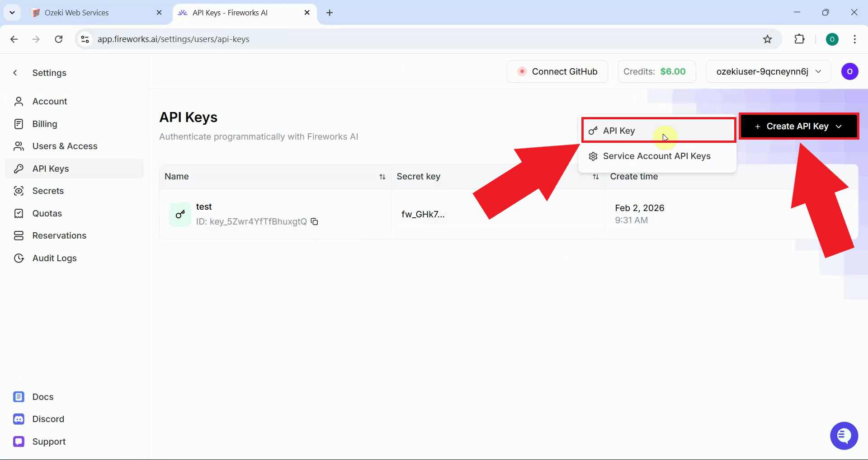Click the browser extensions icon
This screenshot has width=868, height=460.
coord(800,39)
